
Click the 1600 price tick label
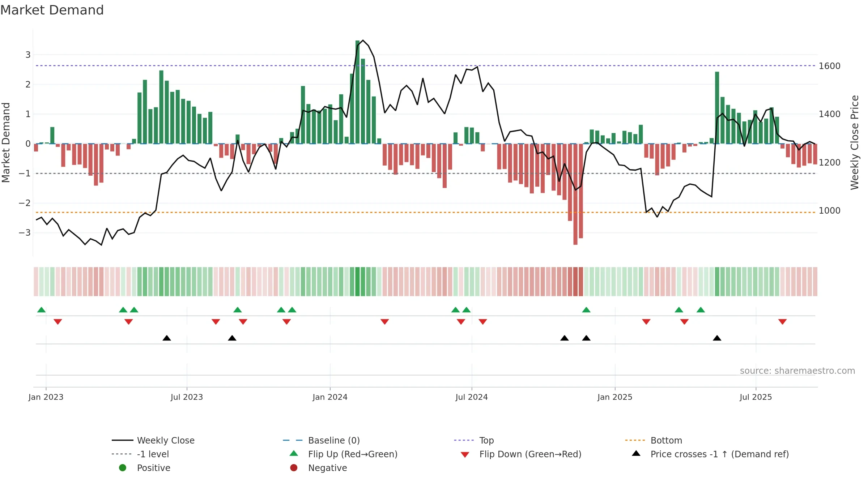tap(830, 66)
